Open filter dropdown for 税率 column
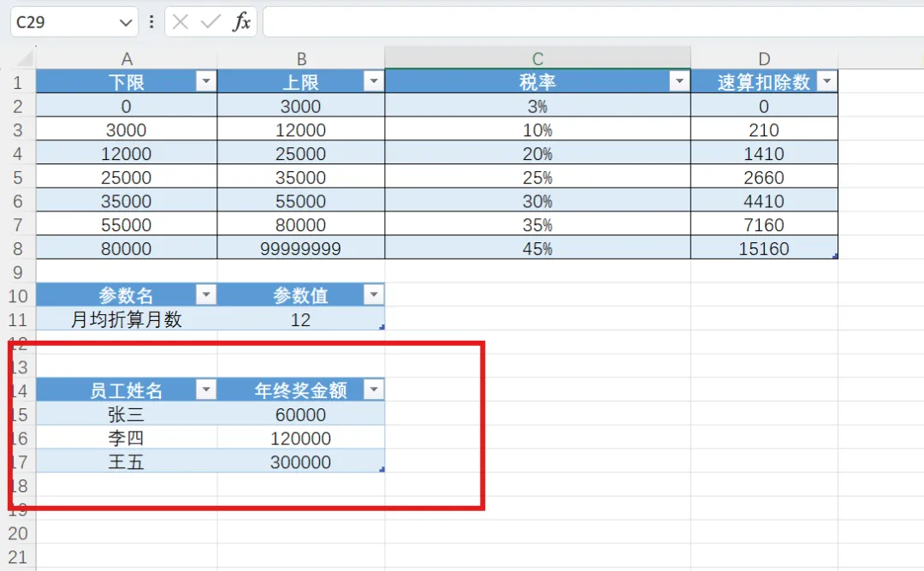The width and height of the screenshot is (924, 571). click(x=679, y=80)
